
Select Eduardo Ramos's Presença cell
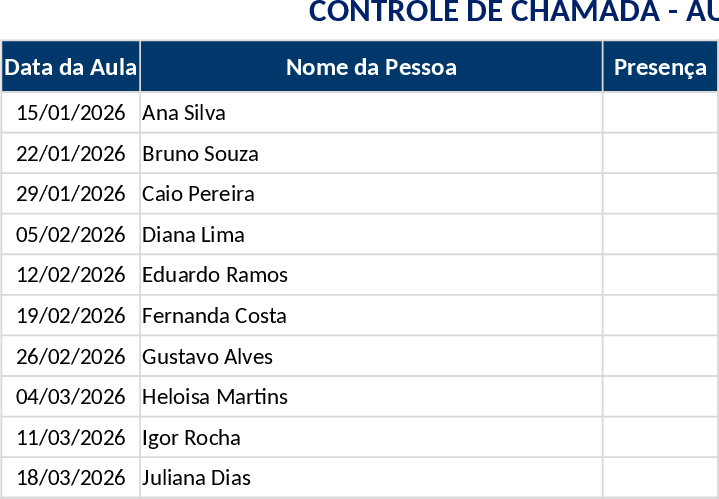click(x=660, y=275)
